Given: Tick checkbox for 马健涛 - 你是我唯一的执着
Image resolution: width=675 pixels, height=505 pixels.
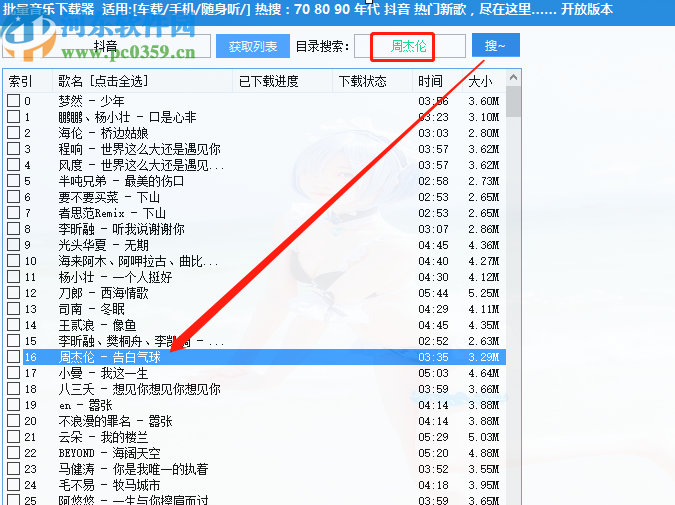Looking at the screenshot, I should click(13, 468).
